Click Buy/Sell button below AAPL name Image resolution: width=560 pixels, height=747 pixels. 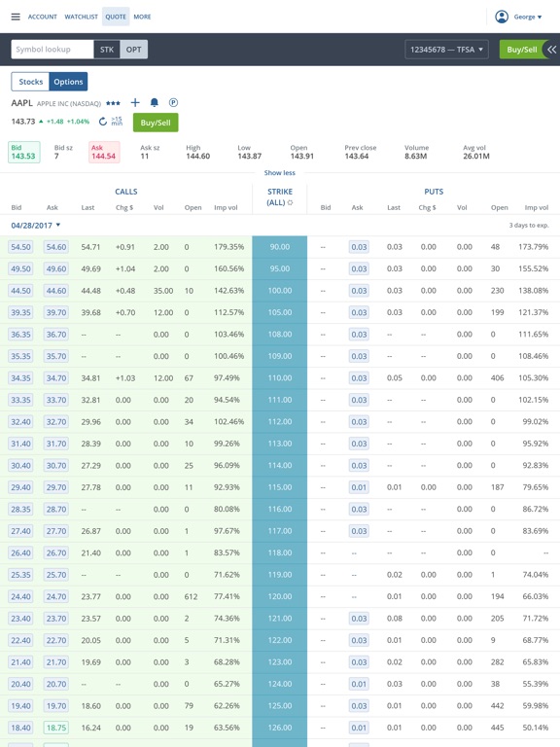tap(156, 123)
